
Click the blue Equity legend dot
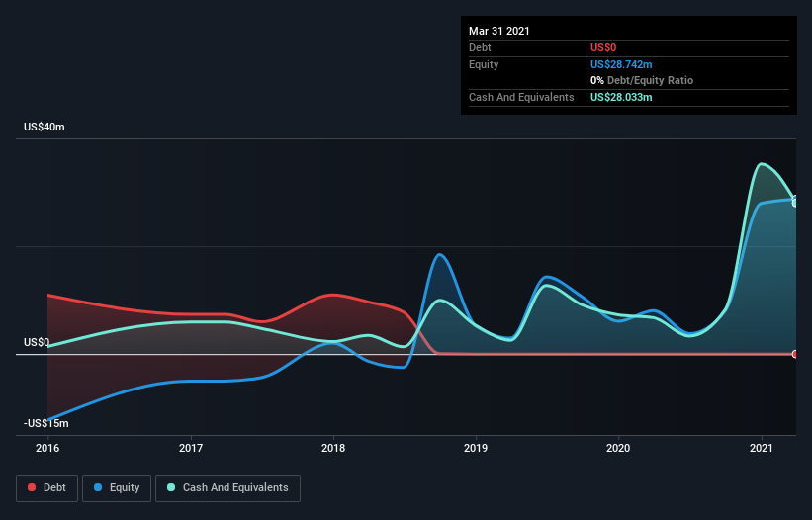tap(100, 487)
